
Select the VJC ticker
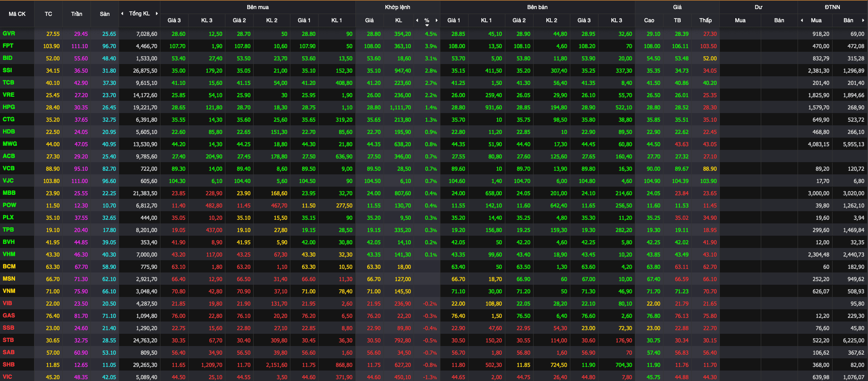[x=8, y=181]
